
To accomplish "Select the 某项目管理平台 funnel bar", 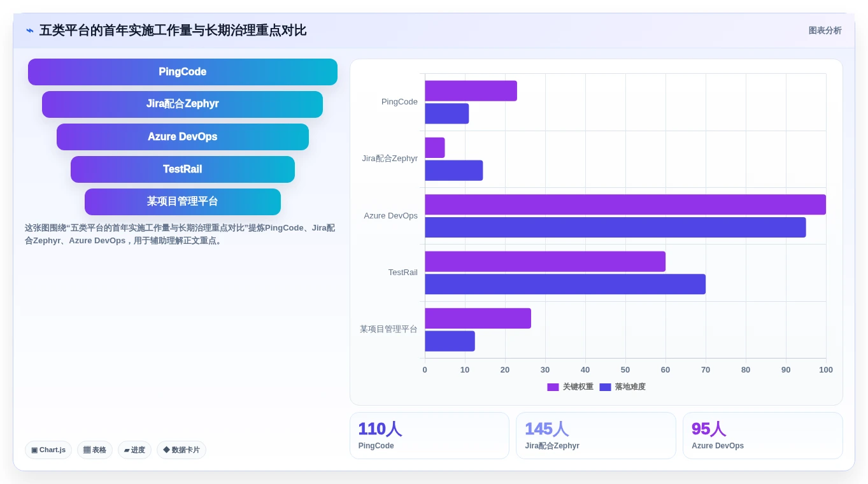I will [x=183, y=202].
